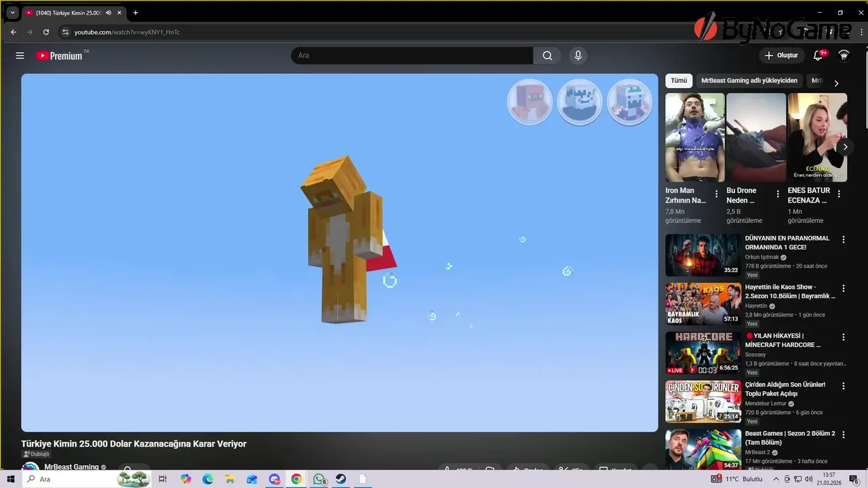Open menu for Beast Games Sezon 2
Viewport: 868px width, 488px height.
coord(844,434)
